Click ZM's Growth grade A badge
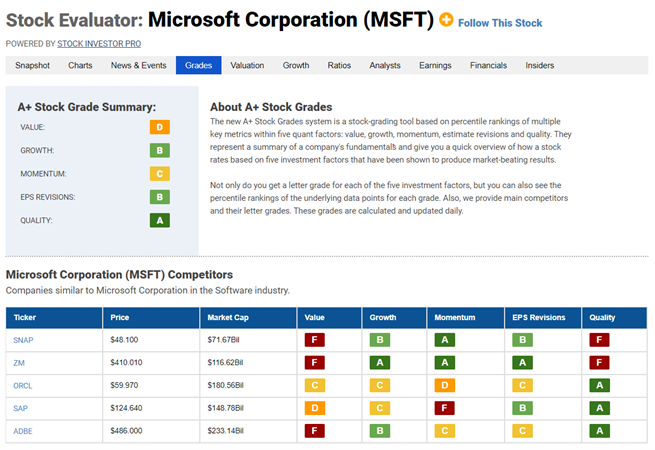This screenshot has width=655, height=450. point(380,363)
